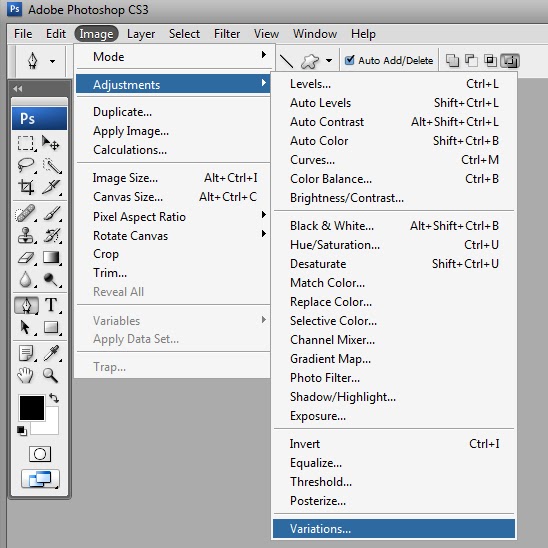Screen dimensions: 548x548
Task: Enable Intersect path areas option
Action: (490, 60)
